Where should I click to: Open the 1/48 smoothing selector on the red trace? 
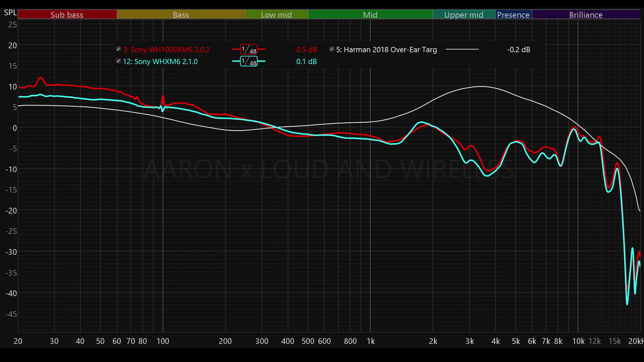tap(249, 50)
